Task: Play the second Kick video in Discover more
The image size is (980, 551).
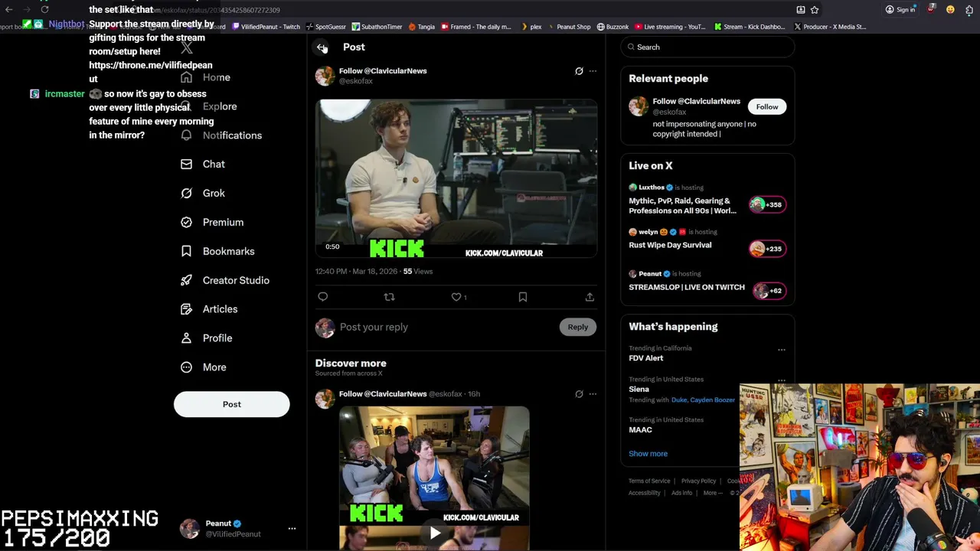Action: [434, 533]
